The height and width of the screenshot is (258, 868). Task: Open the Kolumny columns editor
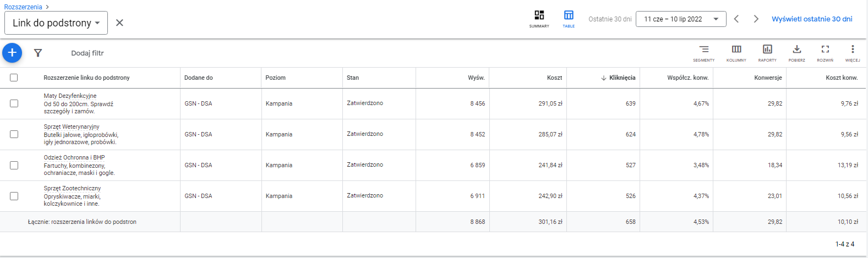pos(736,52)
